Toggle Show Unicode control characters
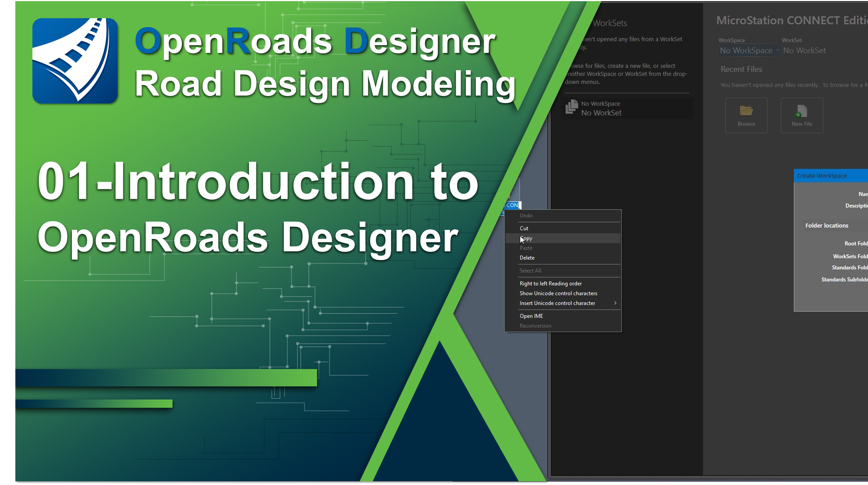Image resolution: width=868 pixels, height=485 pixels. pyautogui.click(x=558, y=294)
